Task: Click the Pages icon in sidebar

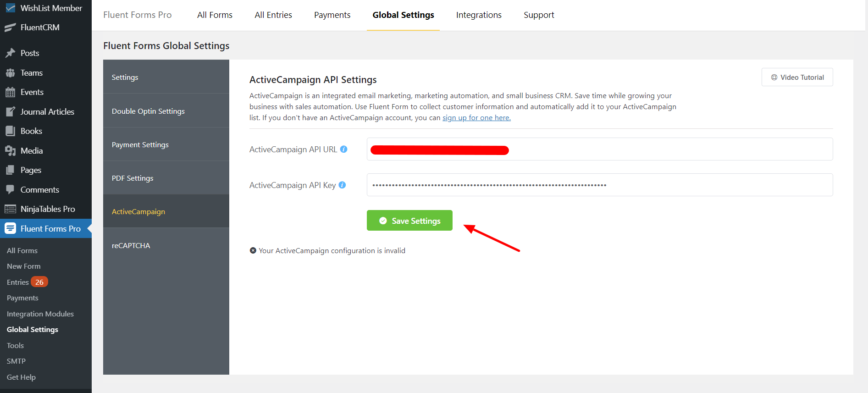Action: (10, 170)
